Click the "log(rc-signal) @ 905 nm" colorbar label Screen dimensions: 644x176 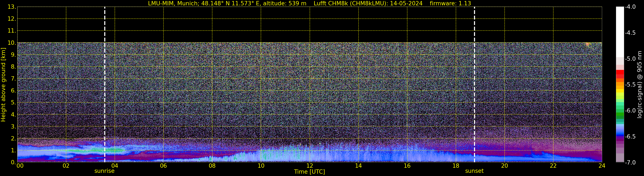click(640, 85)
